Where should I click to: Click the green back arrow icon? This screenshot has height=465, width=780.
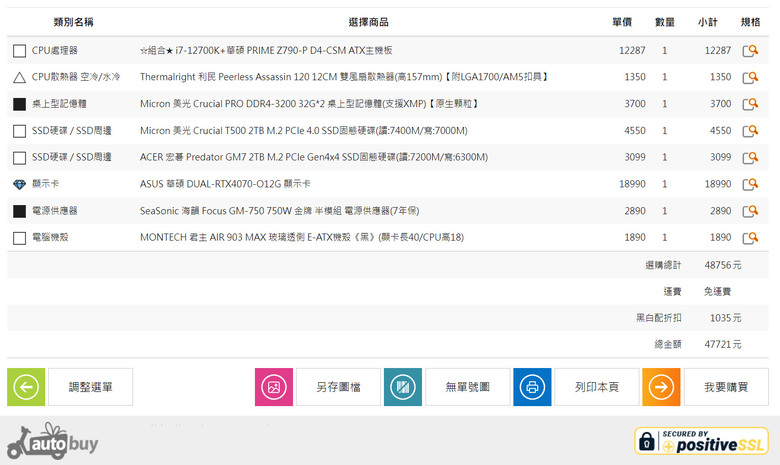26,387
